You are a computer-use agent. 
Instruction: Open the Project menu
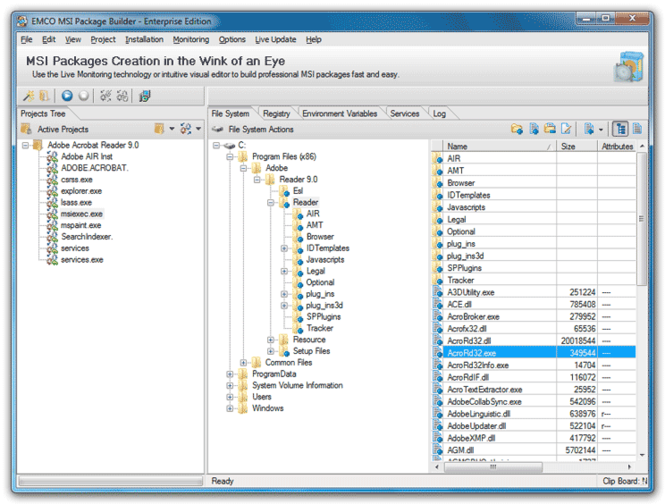coord(103,39)
